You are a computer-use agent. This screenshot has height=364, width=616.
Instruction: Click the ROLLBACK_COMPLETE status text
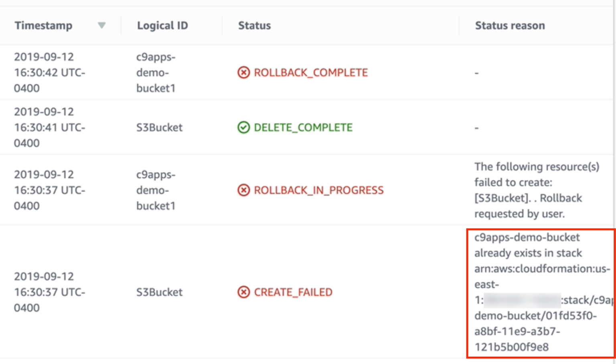pos(310,73)
